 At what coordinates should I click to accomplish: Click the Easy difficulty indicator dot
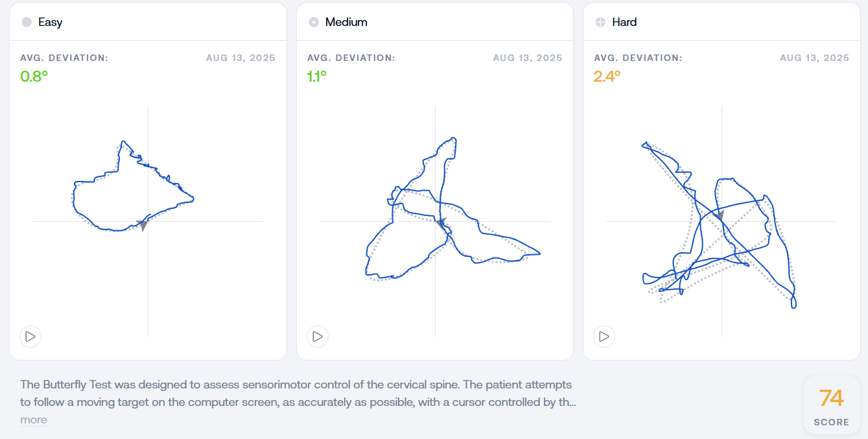click(27, 22)
